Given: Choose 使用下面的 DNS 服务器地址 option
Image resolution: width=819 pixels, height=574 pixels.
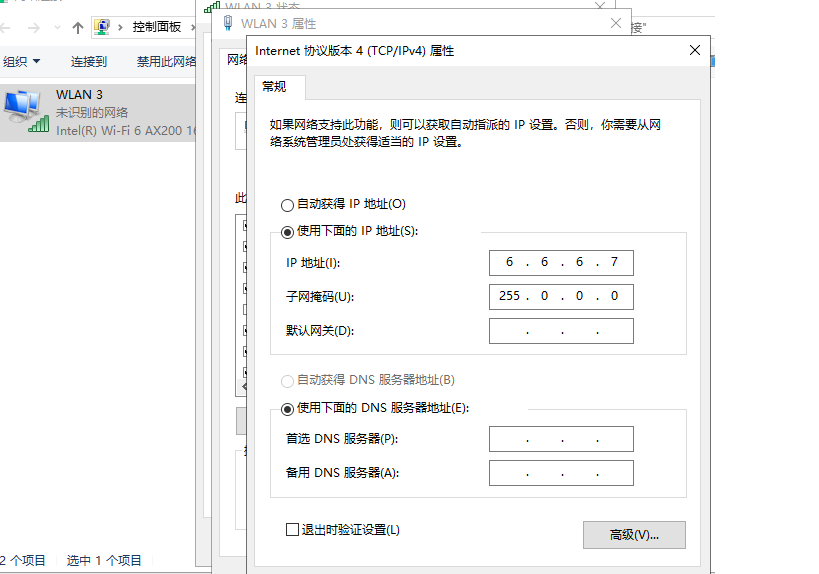Looking at the screenshot, I should pos(288,409).
